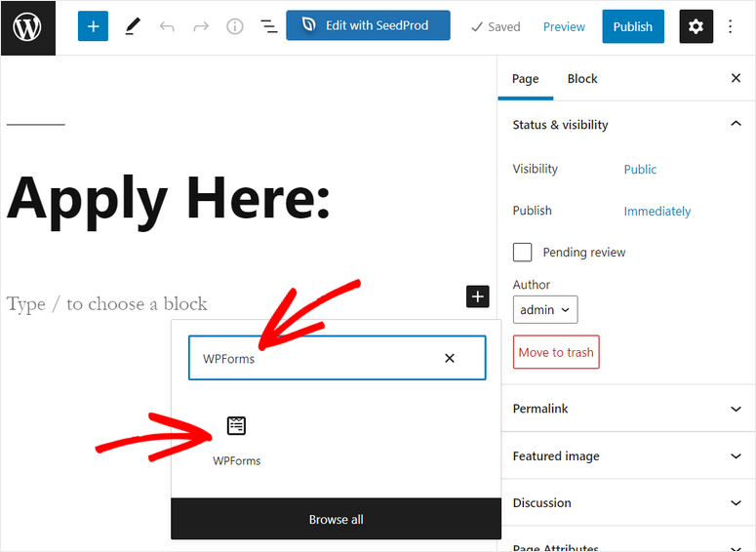Undo the last change
This screenshot has width=756, height=552.
(167, 26)
